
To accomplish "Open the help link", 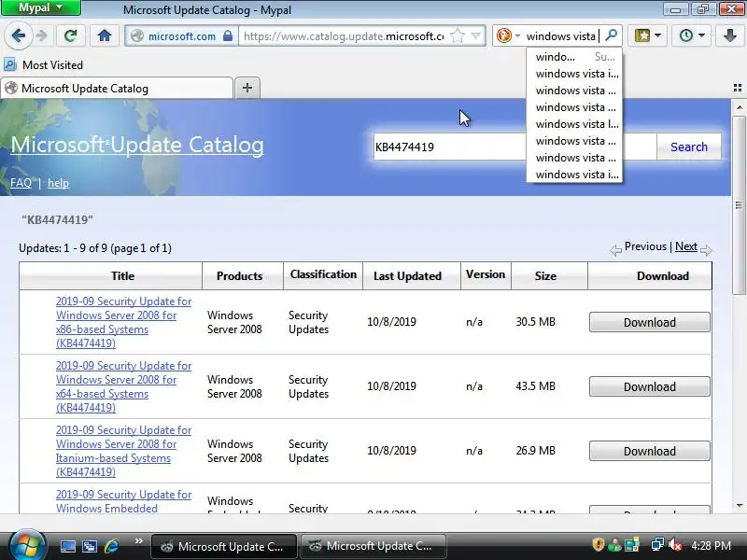I will 58,183.
